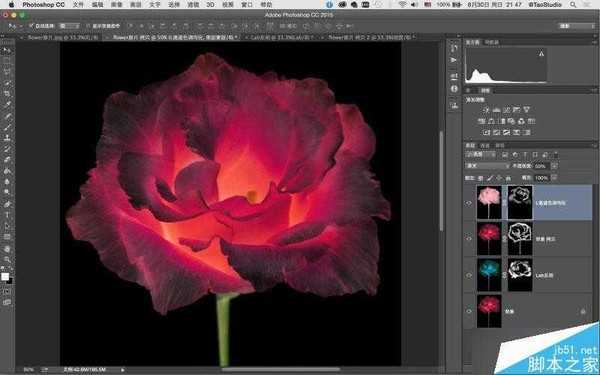
Task: Select the Zoom magnifier tool
Action: pyautogui.click(x=7, y=260)
